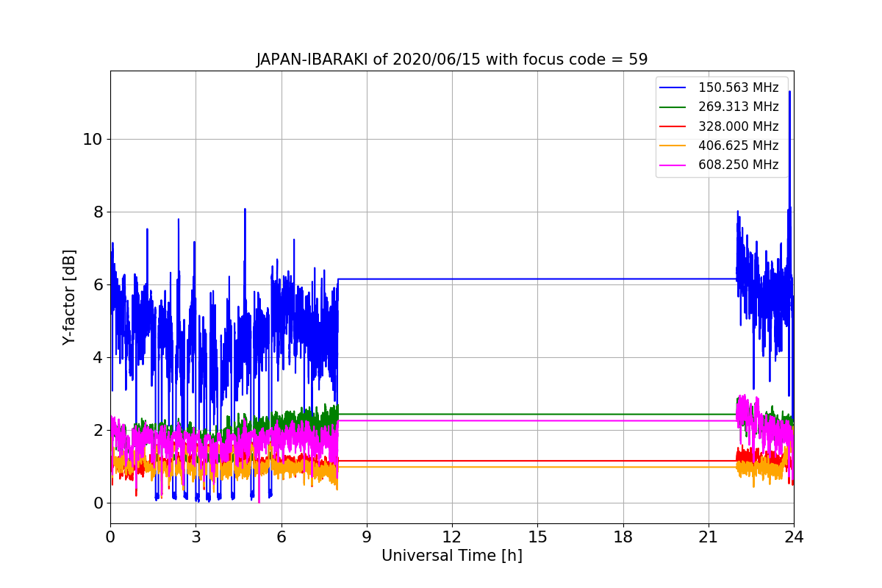The height and width of the screenshot is (588, 882).
Task: Click the orange line swatch in legend
Action: (673, 146)
